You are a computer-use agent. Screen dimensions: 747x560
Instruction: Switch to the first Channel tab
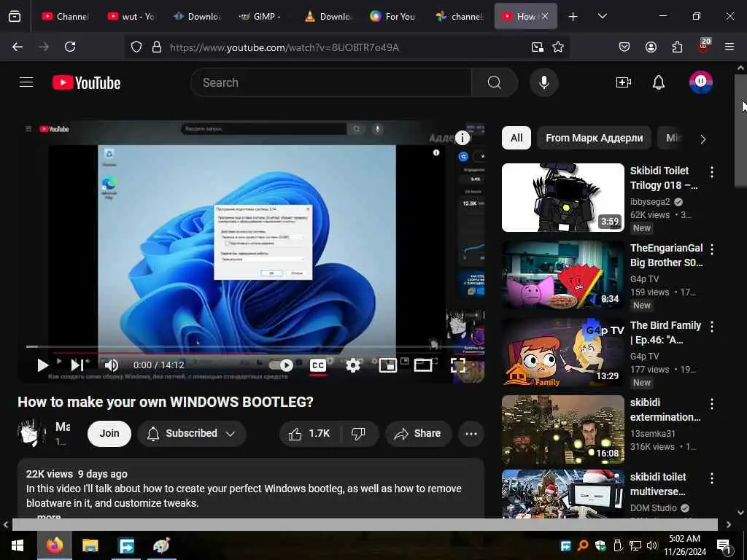point(65,16)
